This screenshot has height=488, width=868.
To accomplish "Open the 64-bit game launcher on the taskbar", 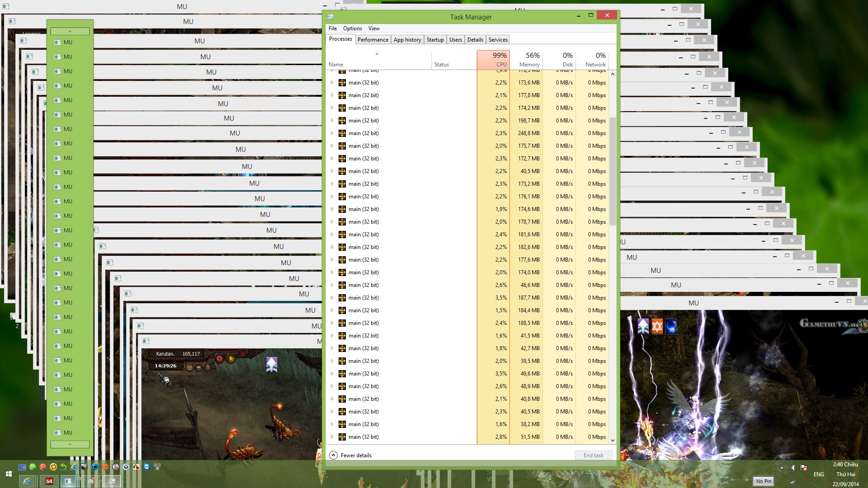I will [48, 481].
